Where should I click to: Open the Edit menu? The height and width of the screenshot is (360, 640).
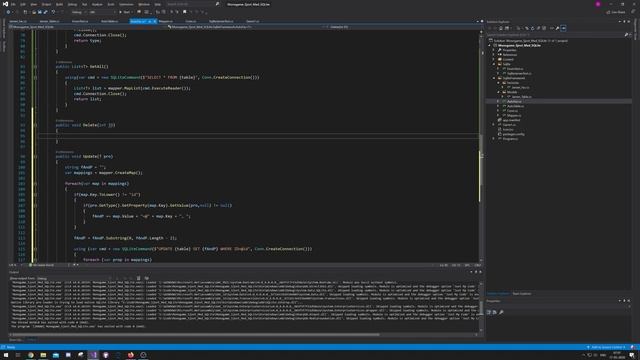point(23,4)
